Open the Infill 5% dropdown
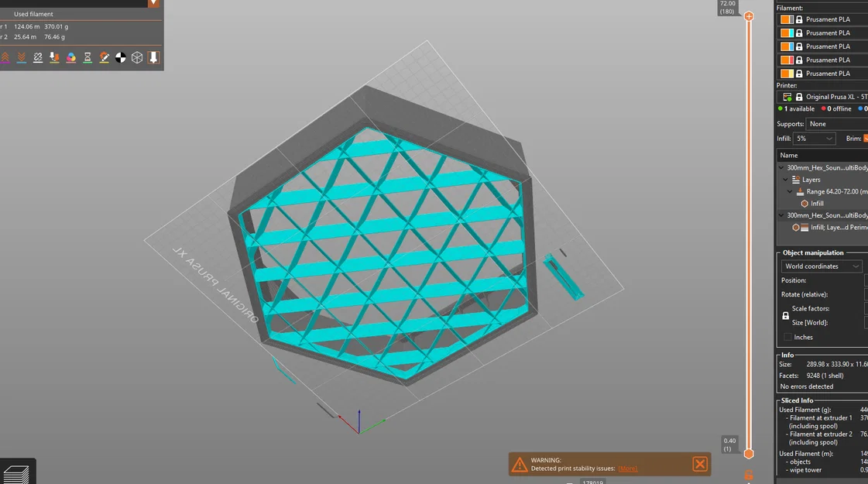This screenshot has height=484, width=868. tap(813, 138)
